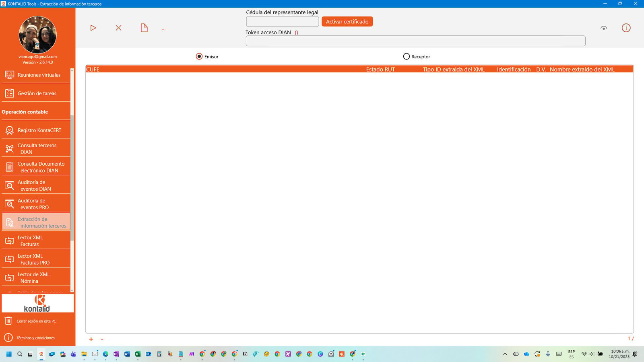Click the red X cancel icon
This screenshot has width=644, height=362.
pyautogui.click(x=119, y=28)
